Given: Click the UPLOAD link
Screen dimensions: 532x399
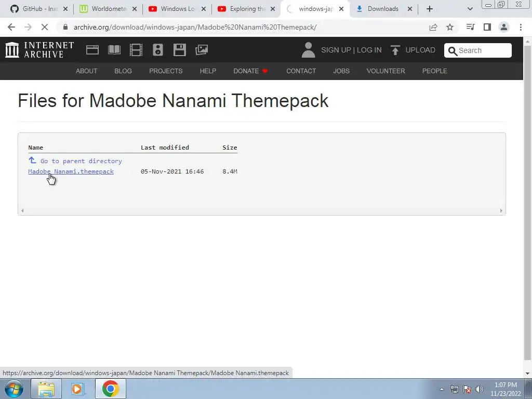Looking at the screenshot, I should (420, 50).
